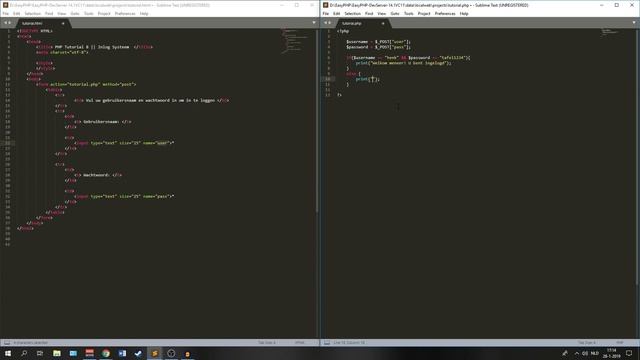Open Steam from the taskbar
Image resolution: width=640 pixels, height=360 pixels.
click(138, 353)
